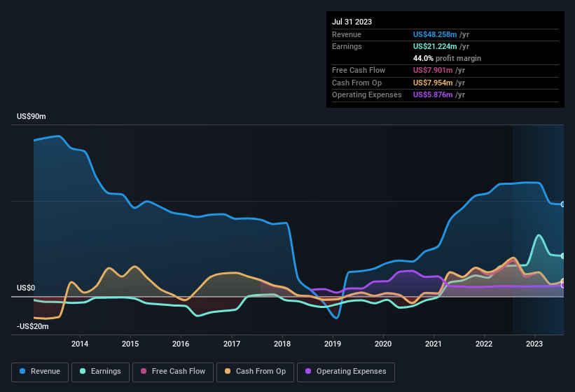This screenshot has width=575, height=392.
Task: Click the US$21.224m earnings value
Action: click(435, 46)
